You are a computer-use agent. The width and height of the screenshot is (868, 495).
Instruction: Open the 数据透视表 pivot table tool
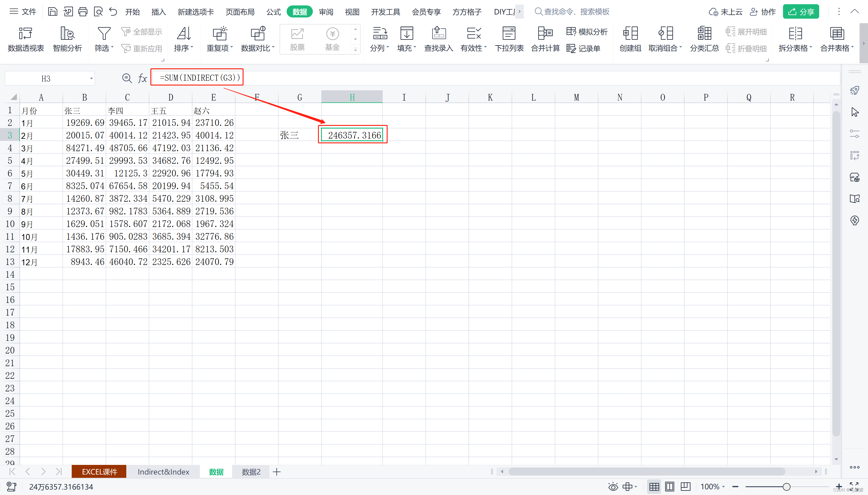coord(26,39)
